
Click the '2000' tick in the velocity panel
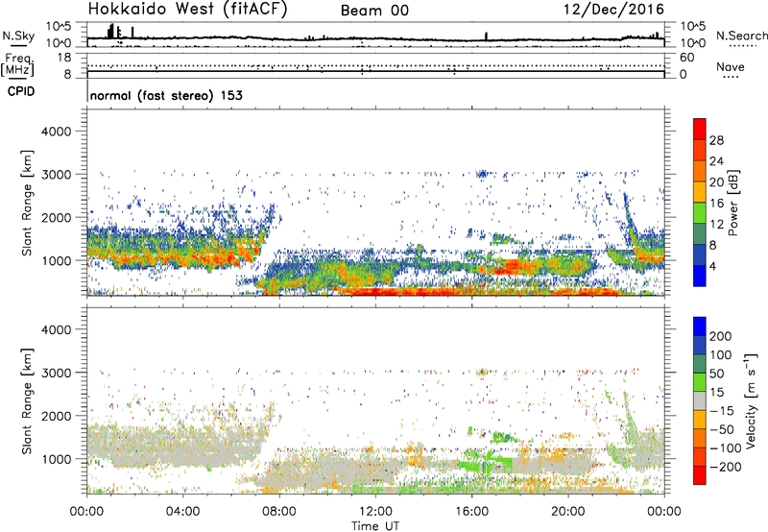click(56, 416)
